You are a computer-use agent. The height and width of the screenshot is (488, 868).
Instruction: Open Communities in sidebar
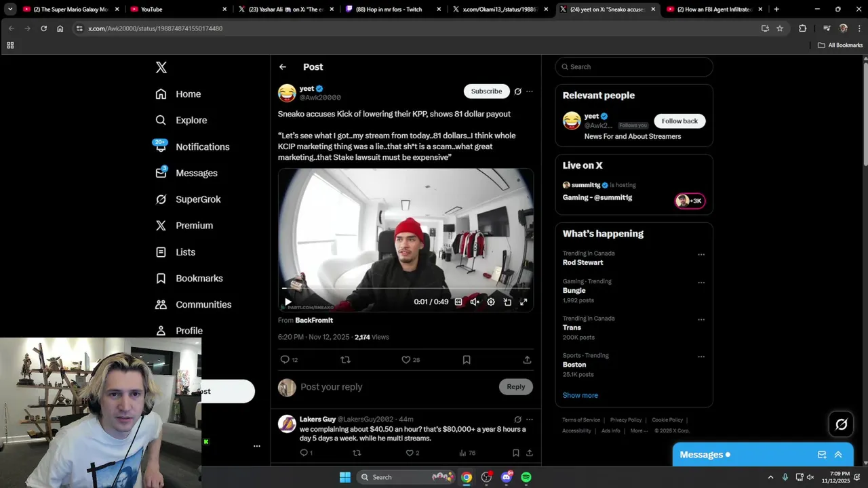click(193, 305)
